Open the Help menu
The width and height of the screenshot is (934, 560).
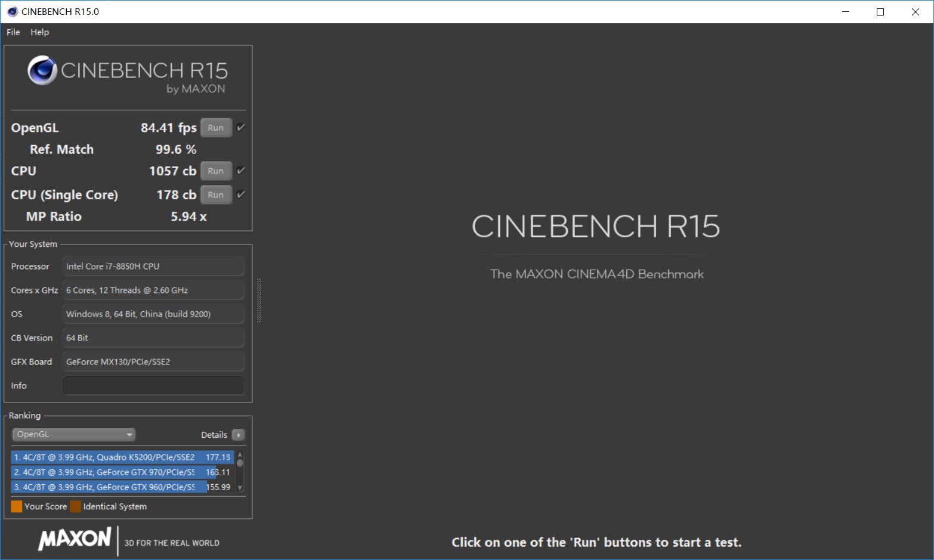click(40, 32)
